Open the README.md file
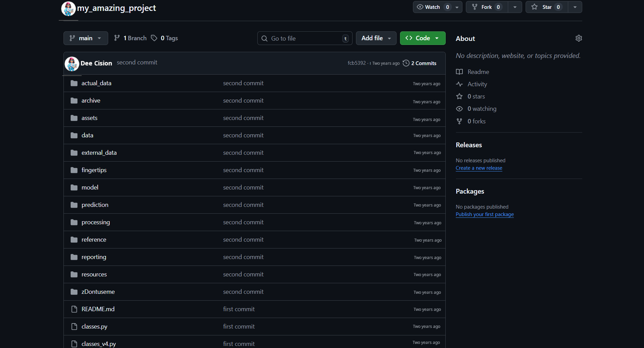The width and height of the screenshot is (644, 348). point(98,309)
